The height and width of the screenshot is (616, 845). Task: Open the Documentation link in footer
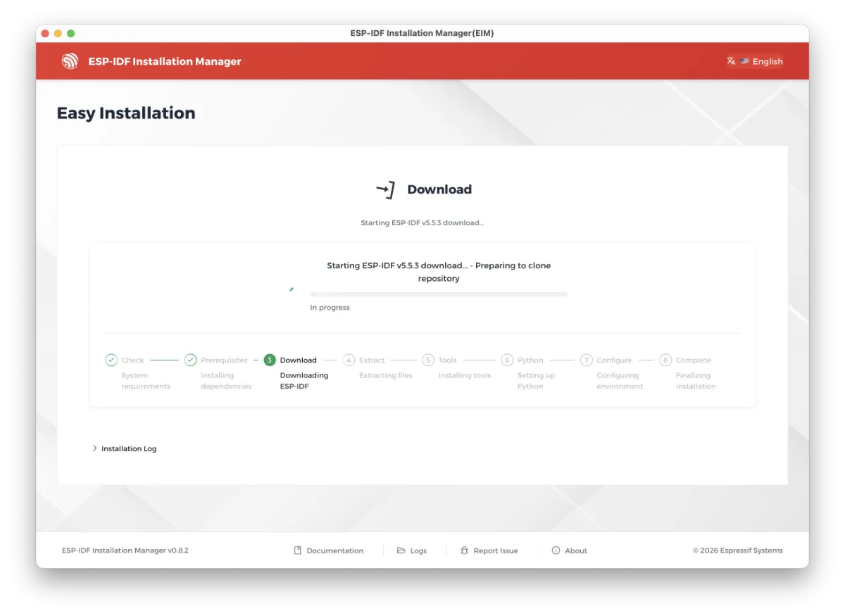click(329, 551)
